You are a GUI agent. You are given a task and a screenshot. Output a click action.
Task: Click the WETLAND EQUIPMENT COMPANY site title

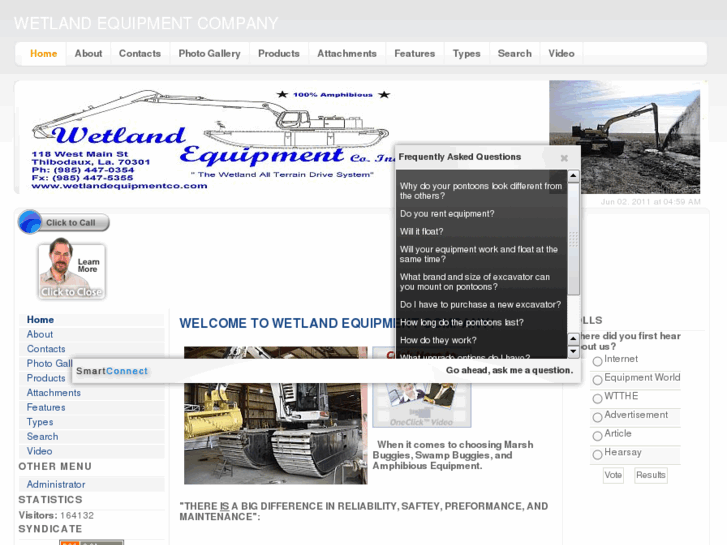[146, 23]
